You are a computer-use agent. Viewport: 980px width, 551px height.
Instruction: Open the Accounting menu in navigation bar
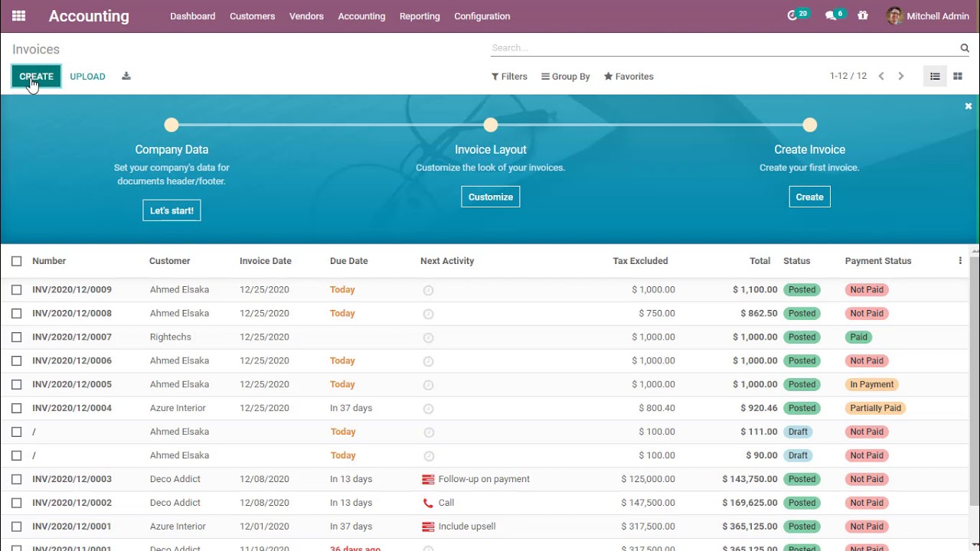(x=361, y=16)
